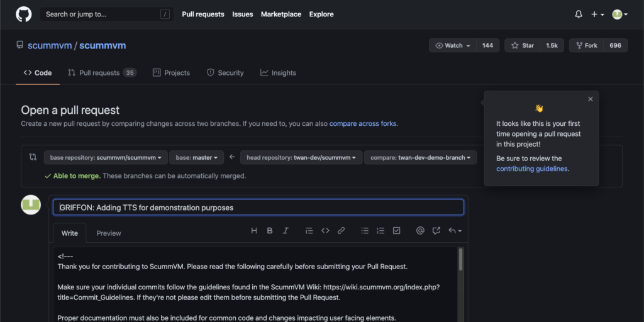Select the Write tab
The image size is (644, 322).
pos(69,233)
